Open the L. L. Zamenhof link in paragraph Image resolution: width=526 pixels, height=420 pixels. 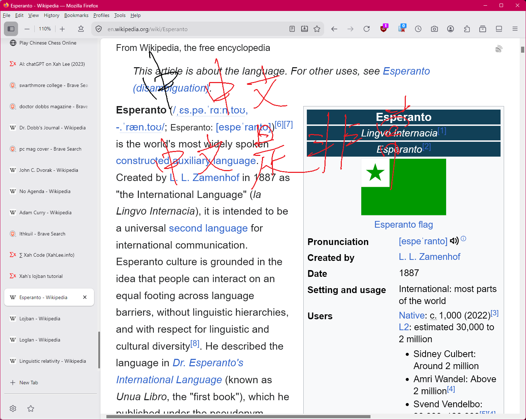pyautogui.click(x=204, y=177)
